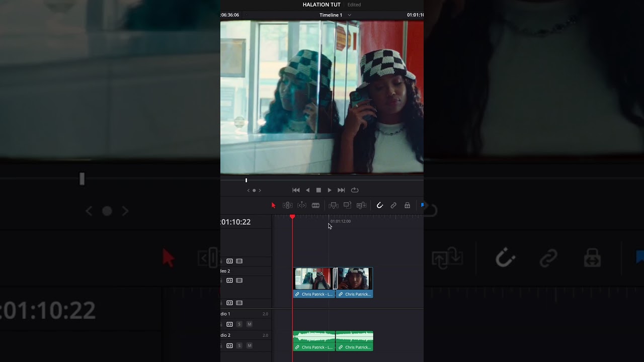Select the first video clip thumbnail on Video 2

point(313,279)
